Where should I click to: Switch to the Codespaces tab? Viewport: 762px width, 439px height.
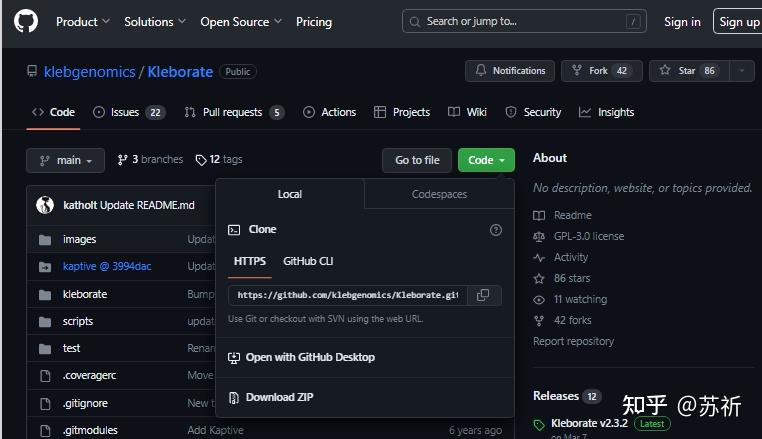click(439, 194)
